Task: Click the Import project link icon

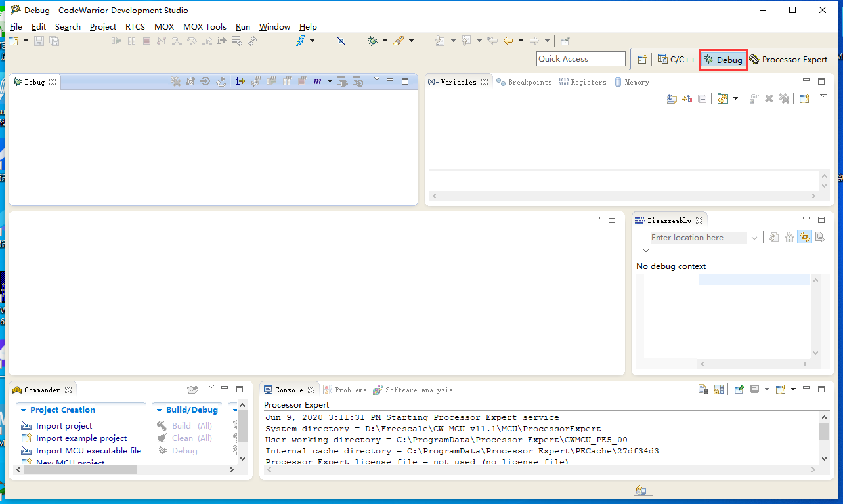Action: click(x=26, y=426)
